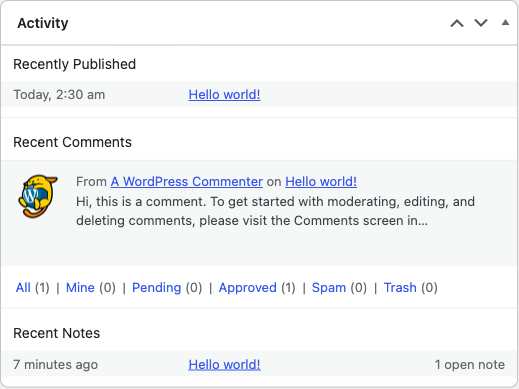Click the '7 minutes ago' text
The image size is (519, 389).
tap(56, 365)
